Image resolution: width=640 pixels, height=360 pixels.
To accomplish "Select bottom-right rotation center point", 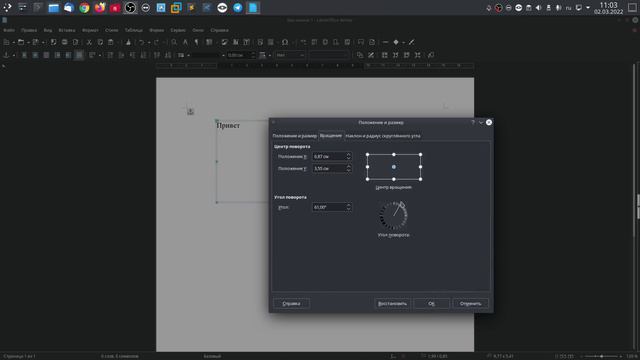I will (x=420, y=179).
